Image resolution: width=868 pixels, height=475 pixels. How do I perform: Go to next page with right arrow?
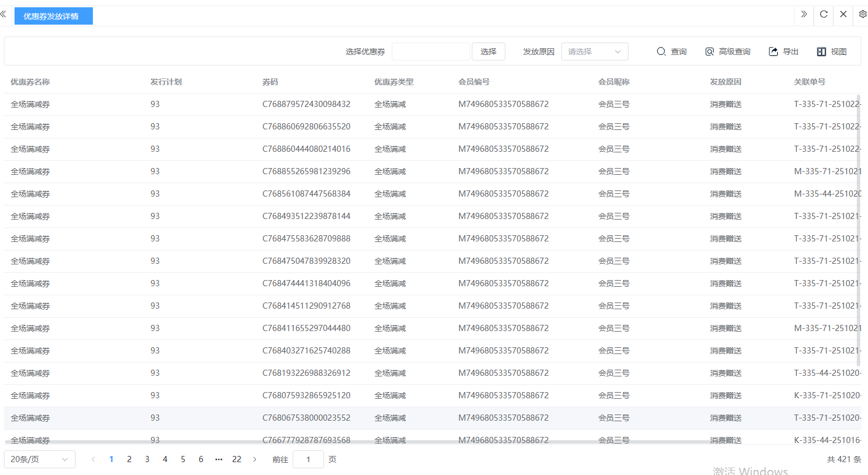pos(255,459)
